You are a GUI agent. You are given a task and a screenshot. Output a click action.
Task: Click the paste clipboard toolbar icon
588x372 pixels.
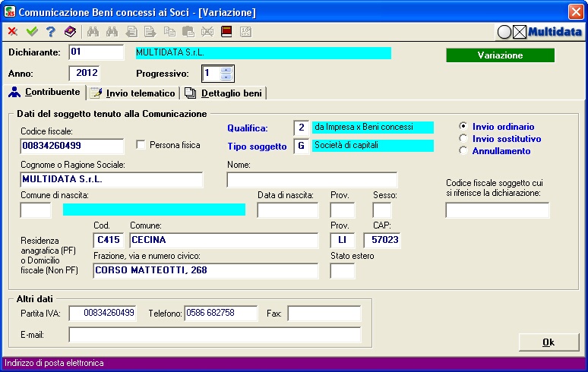click(188, 32)
